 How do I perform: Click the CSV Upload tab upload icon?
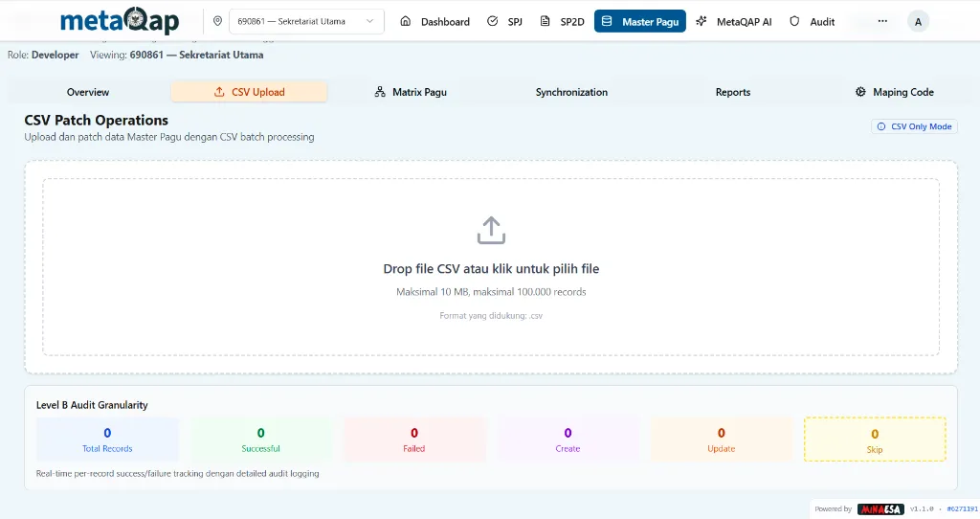tap(219, 92)
